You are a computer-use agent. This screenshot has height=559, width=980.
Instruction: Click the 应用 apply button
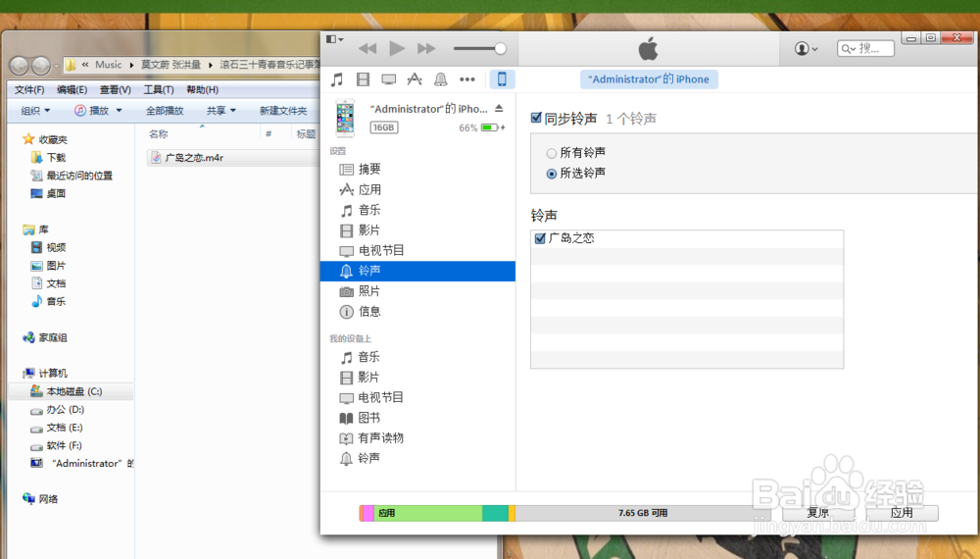point(902,513)
